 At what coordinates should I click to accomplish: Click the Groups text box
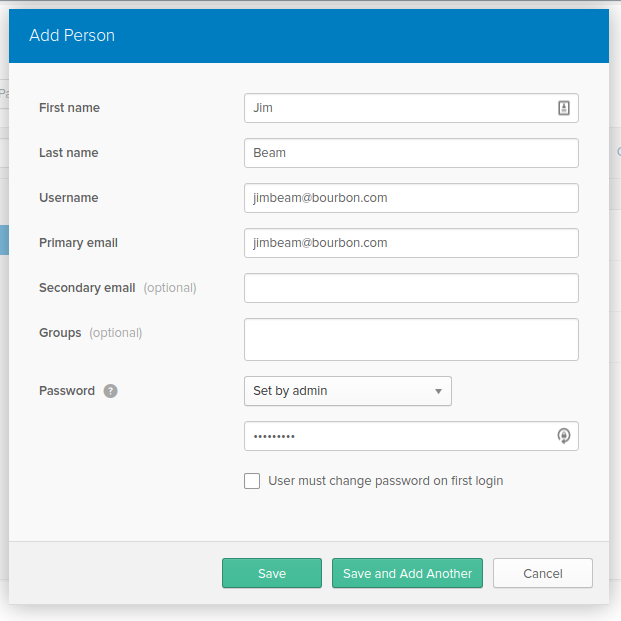[410, 339]
